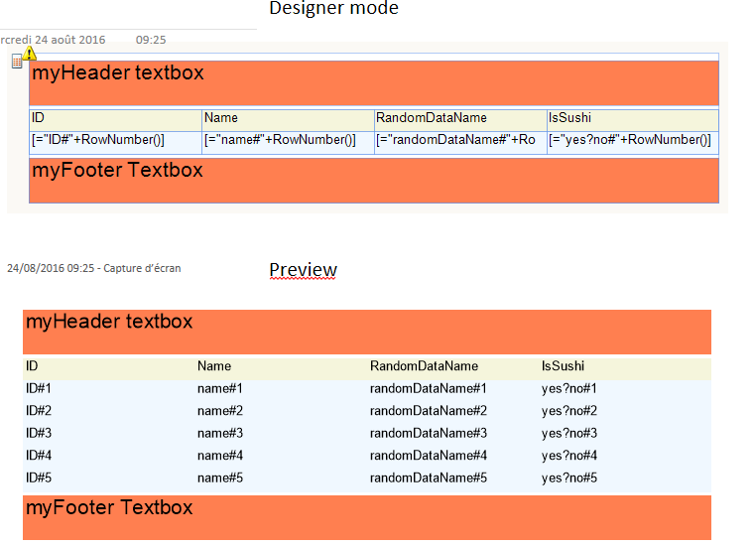Click the table selection handle icon

click(x=17, y=63)
